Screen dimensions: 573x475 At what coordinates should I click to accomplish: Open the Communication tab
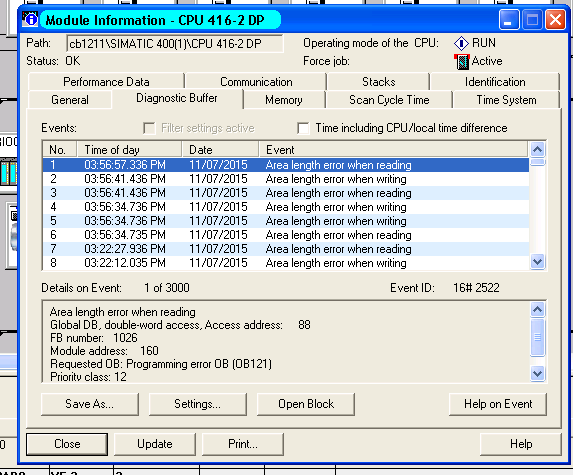click(256, 82)
